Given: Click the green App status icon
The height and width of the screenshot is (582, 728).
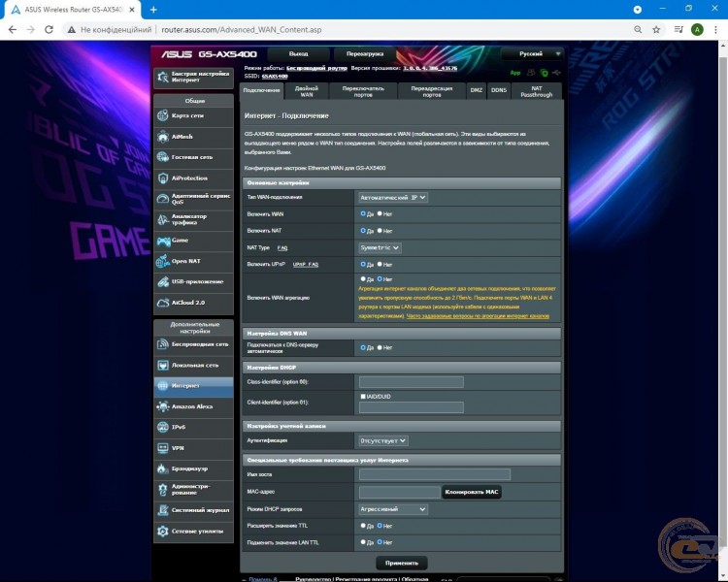Looking at the screenshot, I should coord(514,73).
